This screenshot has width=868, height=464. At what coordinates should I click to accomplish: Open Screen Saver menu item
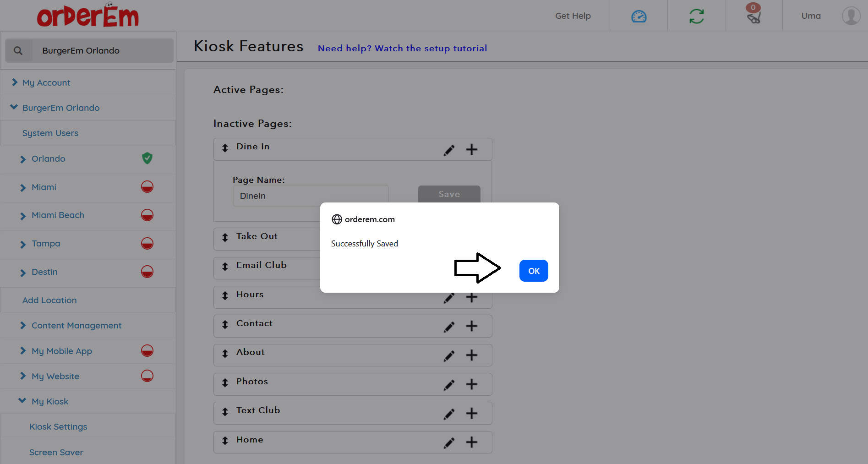[x=56, y=453]
